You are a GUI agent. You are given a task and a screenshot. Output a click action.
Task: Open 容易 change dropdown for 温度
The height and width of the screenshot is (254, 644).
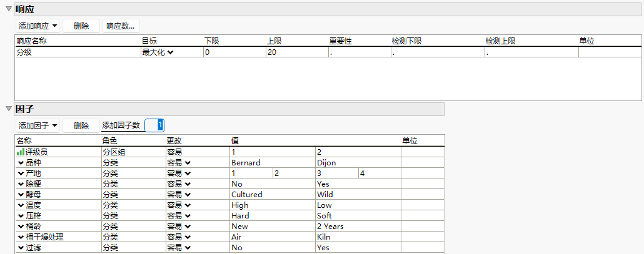179,205
